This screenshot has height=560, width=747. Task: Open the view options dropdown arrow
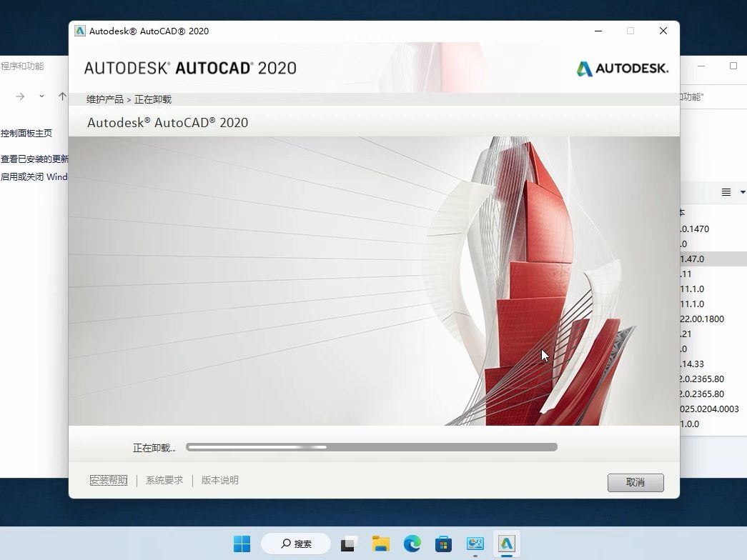pos(742,192)
